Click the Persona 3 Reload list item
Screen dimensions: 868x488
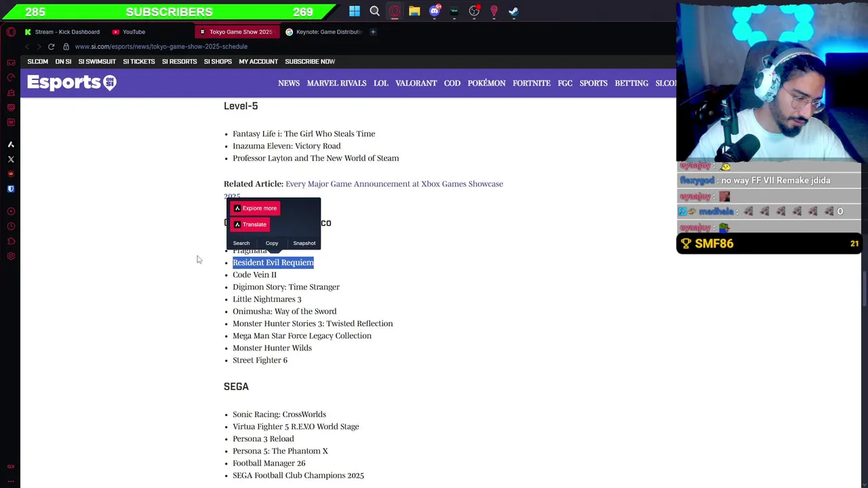pyautogui.click(x=263, y=439)
